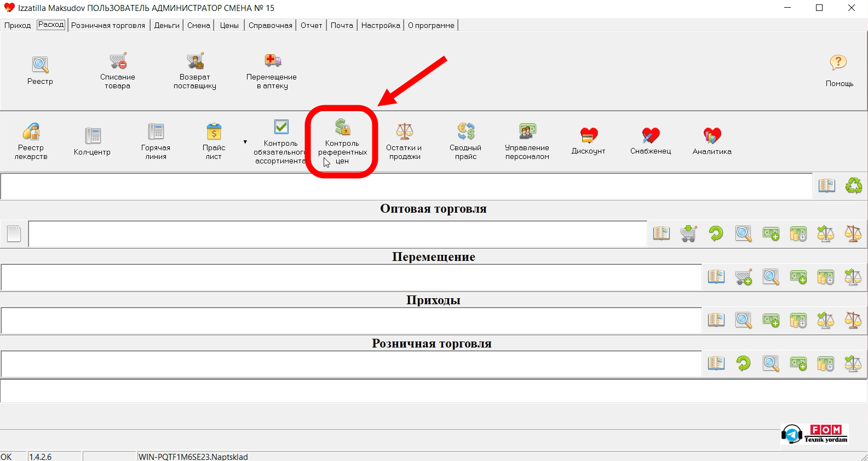
Task: Click the blank document icon in Оптовая торговля
Action: click(x=14, y=234)
